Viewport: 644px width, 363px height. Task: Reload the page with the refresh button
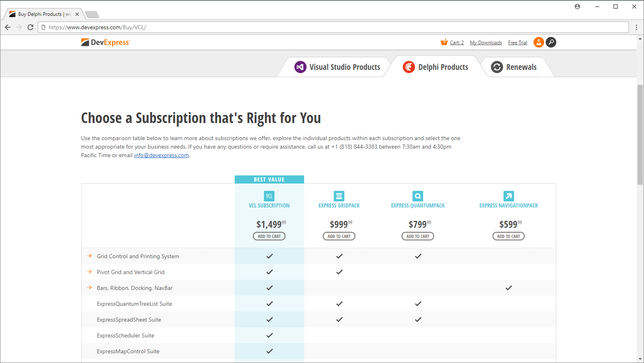[30, 27]
